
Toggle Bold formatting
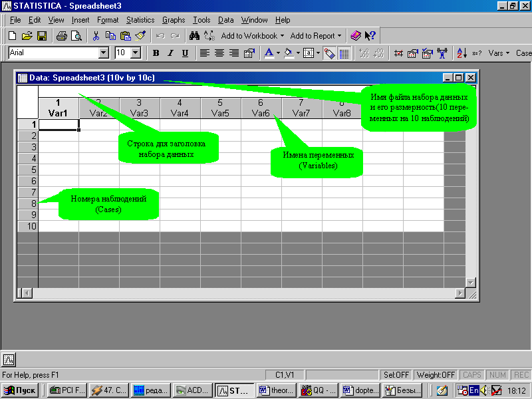156,53
